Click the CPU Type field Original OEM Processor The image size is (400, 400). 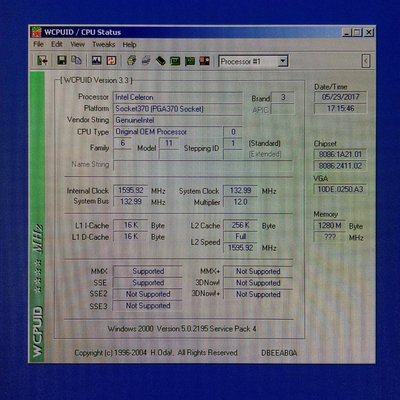(x=168, y=132)
